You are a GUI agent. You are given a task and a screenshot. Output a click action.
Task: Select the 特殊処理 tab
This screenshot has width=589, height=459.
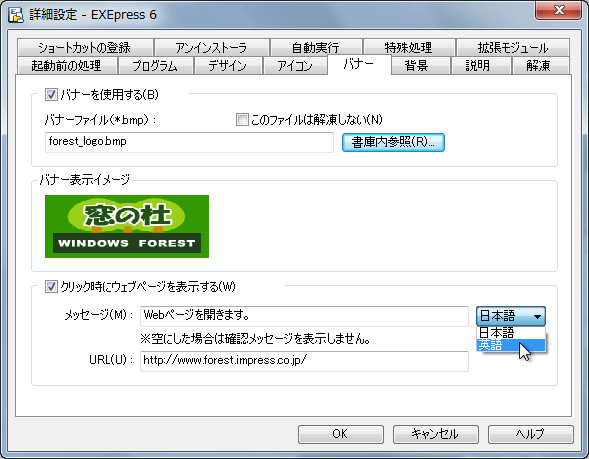tap(409, 47)
